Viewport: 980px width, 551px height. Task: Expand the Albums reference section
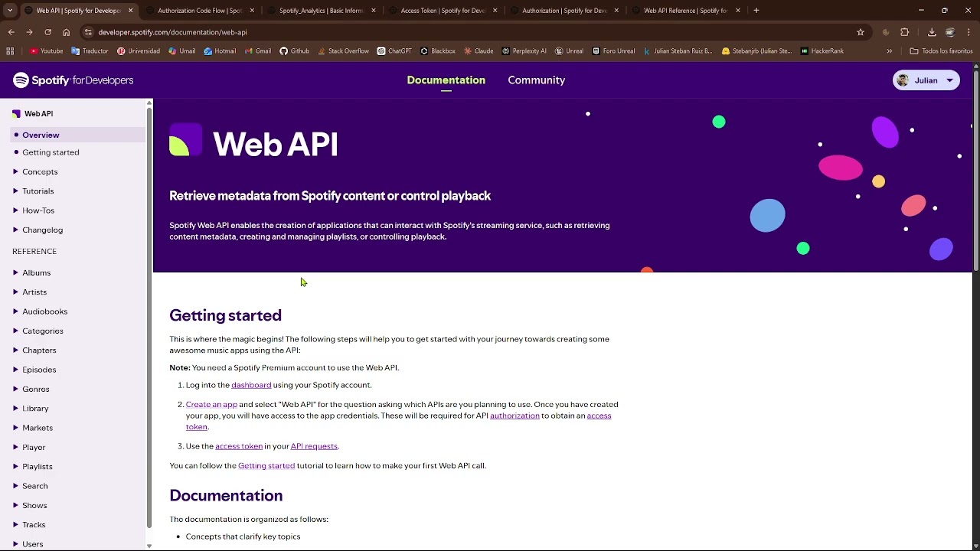click(31, 272)
